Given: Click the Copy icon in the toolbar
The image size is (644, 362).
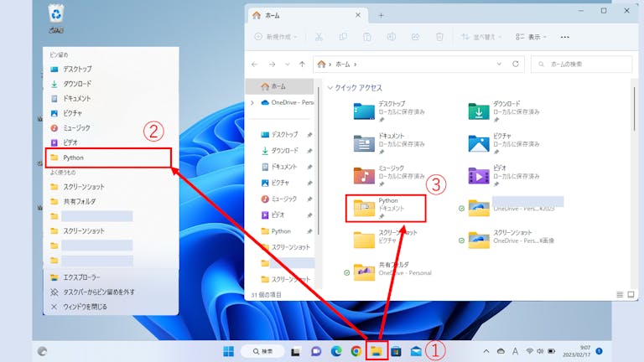Looking at the screenshot, I should pyautogui.click(x=343, y=37).
